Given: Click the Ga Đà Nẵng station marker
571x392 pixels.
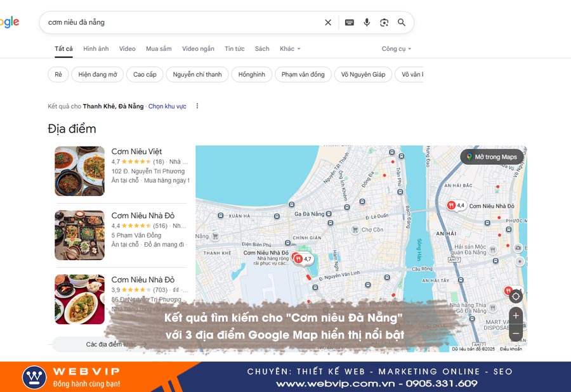Looking at the screenshot, I should pos(329,214).
